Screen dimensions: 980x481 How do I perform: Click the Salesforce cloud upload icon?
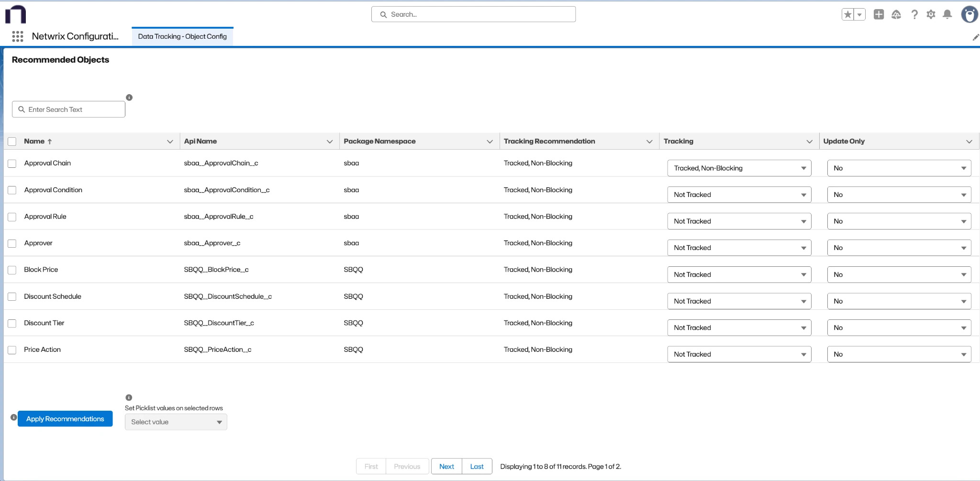897,14
